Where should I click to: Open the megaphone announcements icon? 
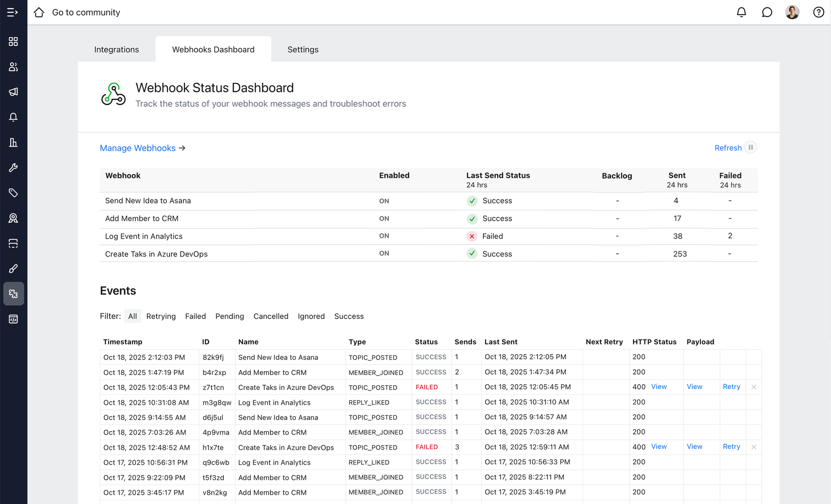click(13, 92)
